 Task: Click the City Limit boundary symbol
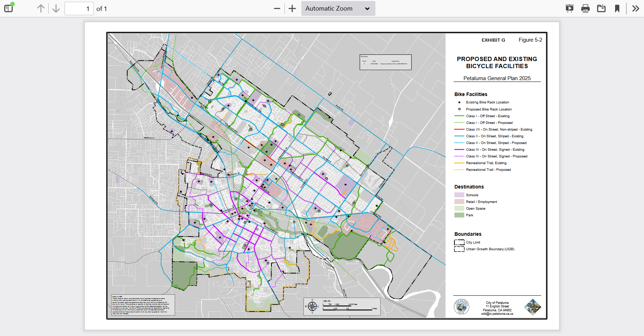click(459, 242)
